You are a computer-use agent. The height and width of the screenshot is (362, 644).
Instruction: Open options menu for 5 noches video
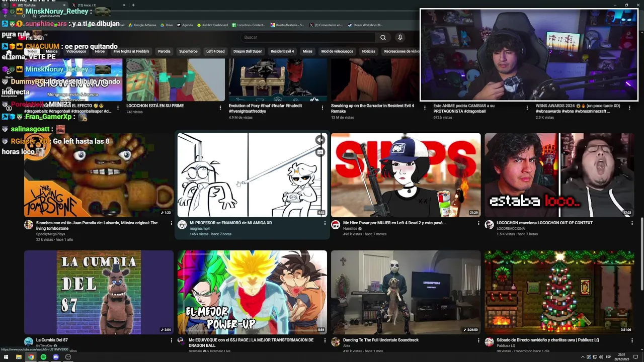171,223
